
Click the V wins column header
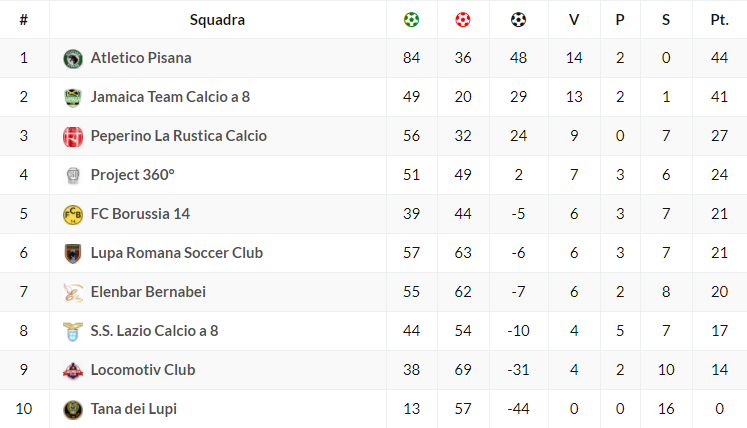click(573, 19)
